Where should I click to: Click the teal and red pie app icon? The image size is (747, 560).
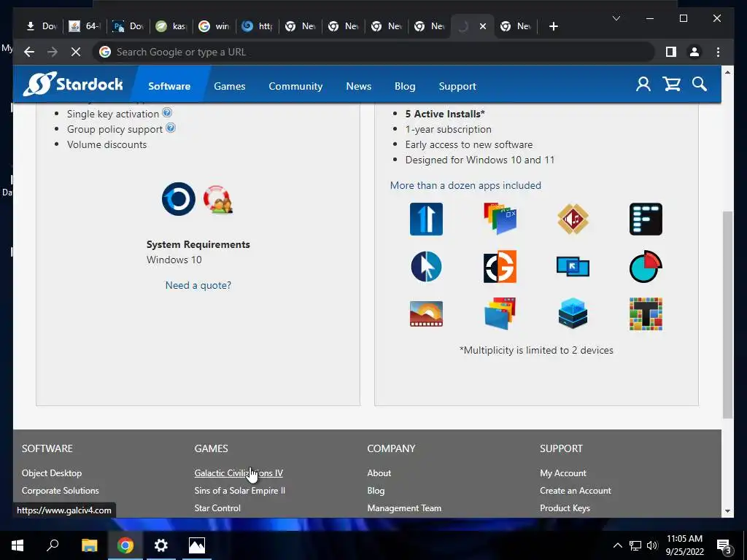coord(646,267)
